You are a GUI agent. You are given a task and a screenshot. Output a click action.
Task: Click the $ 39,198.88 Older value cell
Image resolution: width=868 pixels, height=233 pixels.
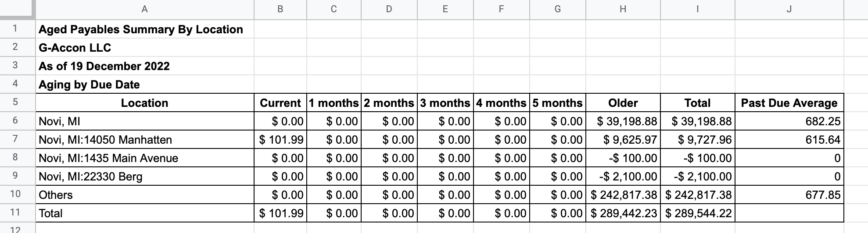coord(623,121)
